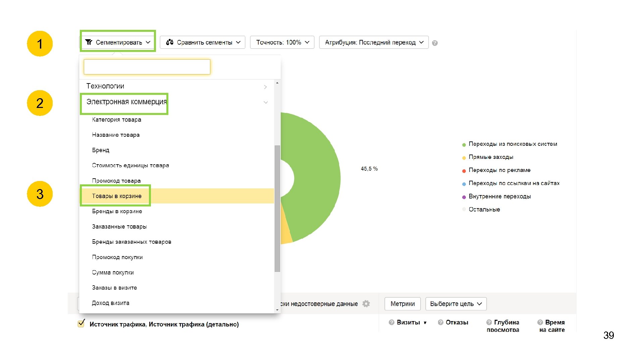
Task: Open the Выберите цель selector
Action: (456, 304)
